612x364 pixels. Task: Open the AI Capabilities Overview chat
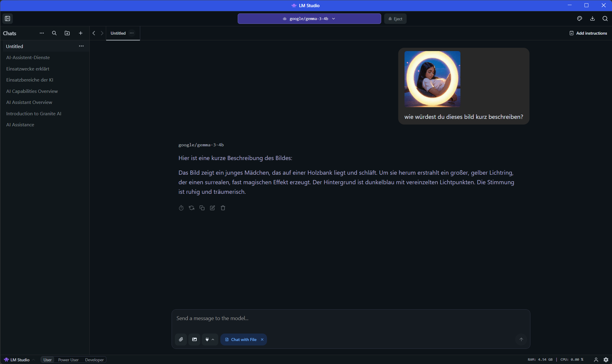point(32,91)
